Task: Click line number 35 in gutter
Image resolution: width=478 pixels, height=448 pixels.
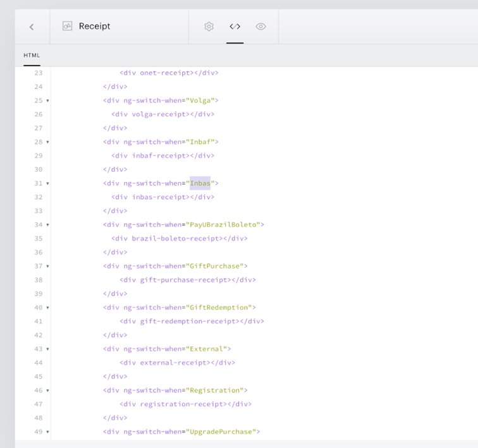Action: tap(39, 238)
